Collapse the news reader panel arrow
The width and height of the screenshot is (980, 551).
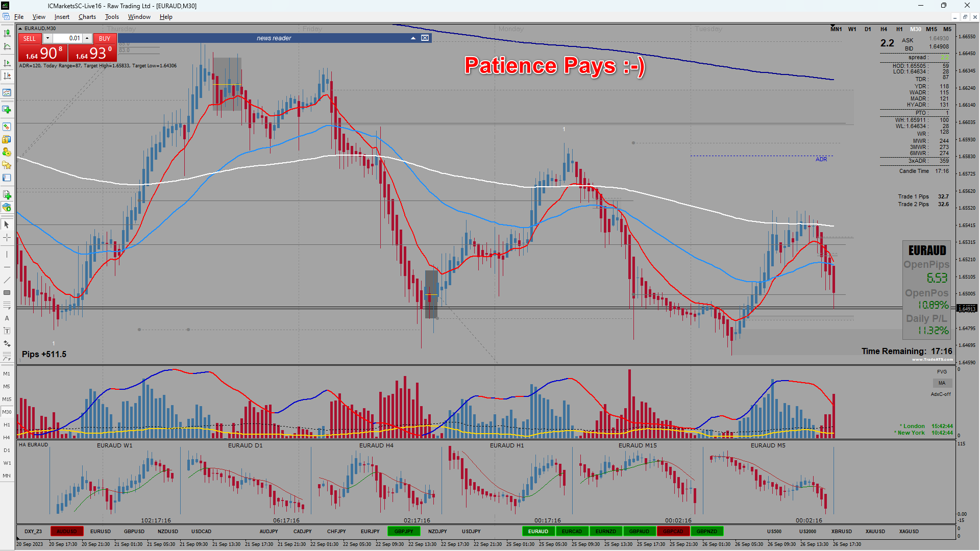point(413,38)
